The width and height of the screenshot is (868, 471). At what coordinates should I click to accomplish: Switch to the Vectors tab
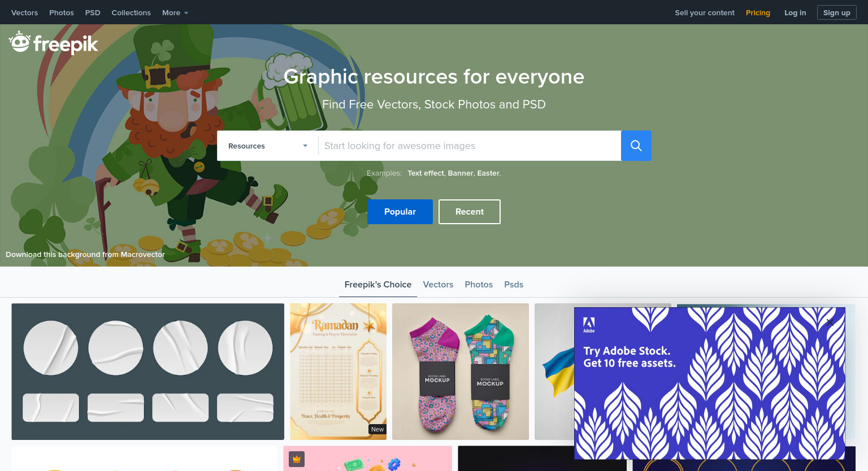[x=438, y=285]
